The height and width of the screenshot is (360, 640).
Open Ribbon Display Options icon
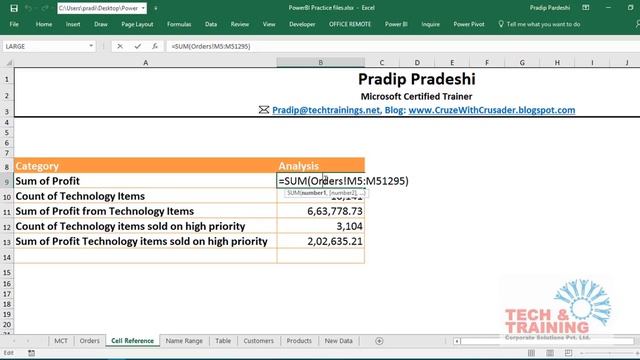(x=586, y=8)
